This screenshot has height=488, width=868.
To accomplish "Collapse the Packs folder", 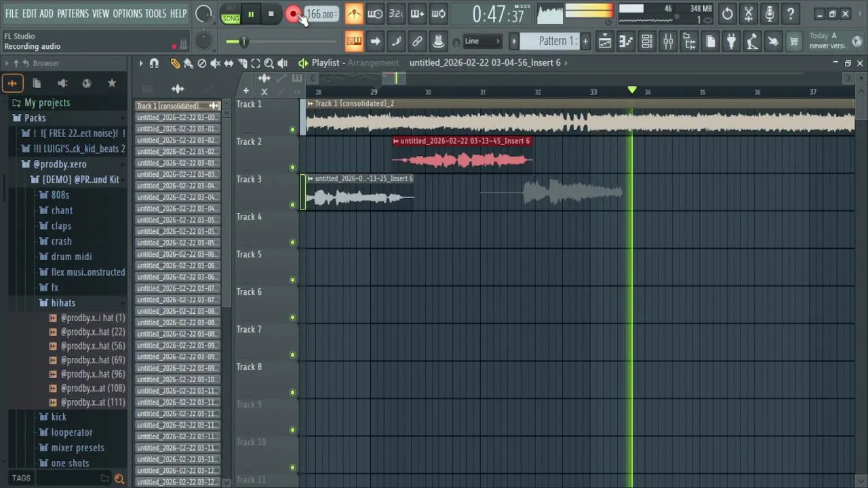I will (35, 118).
